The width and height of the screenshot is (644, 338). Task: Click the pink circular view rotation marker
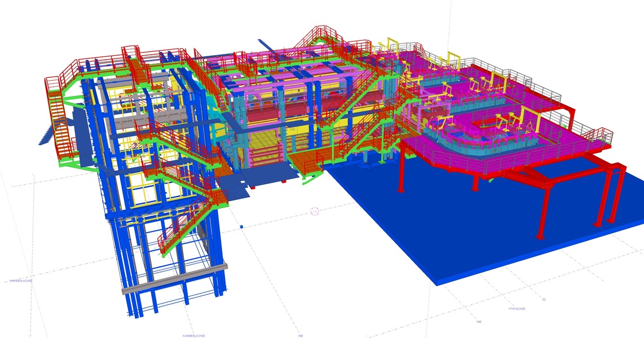tap(315, 211)
